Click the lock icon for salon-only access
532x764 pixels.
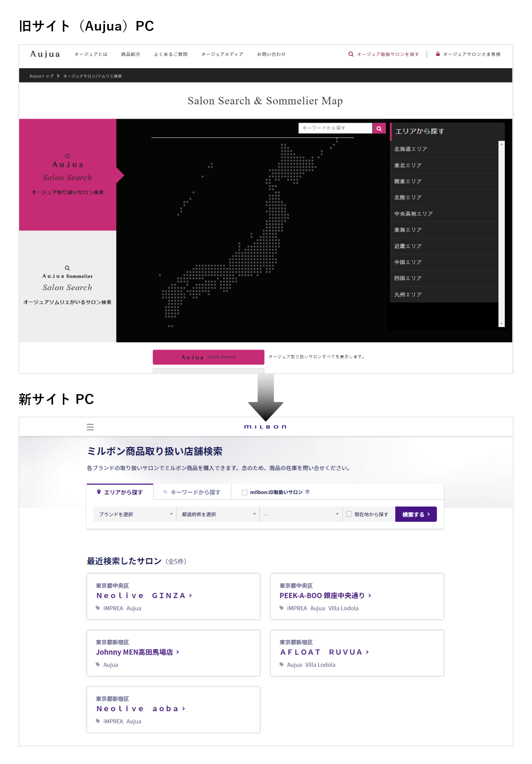click(438, 54)
